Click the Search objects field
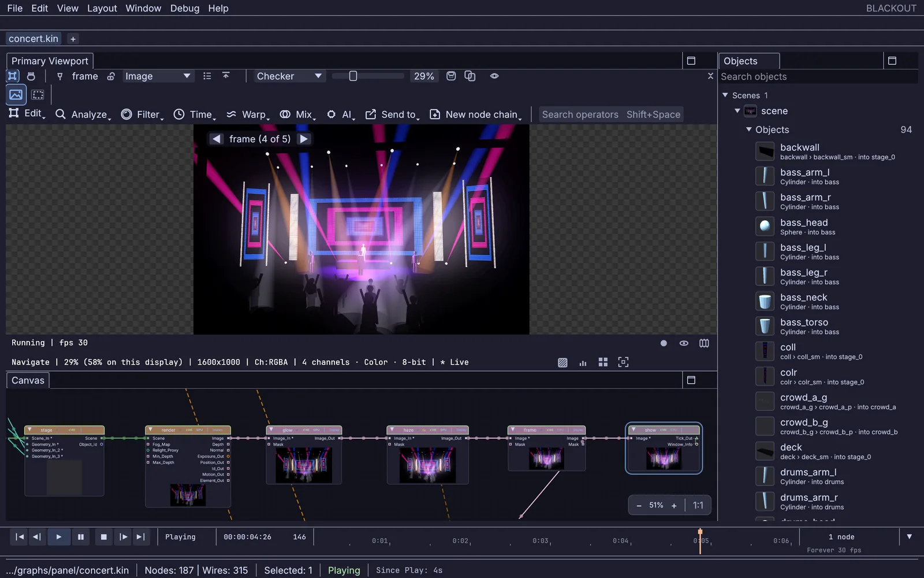 818,77
